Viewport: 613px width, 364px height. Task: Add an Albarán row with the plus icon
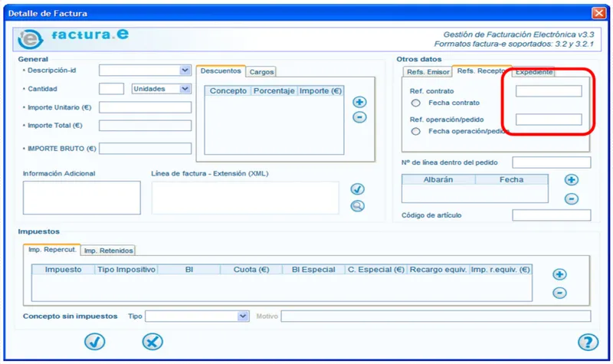(x=571, y=180)
